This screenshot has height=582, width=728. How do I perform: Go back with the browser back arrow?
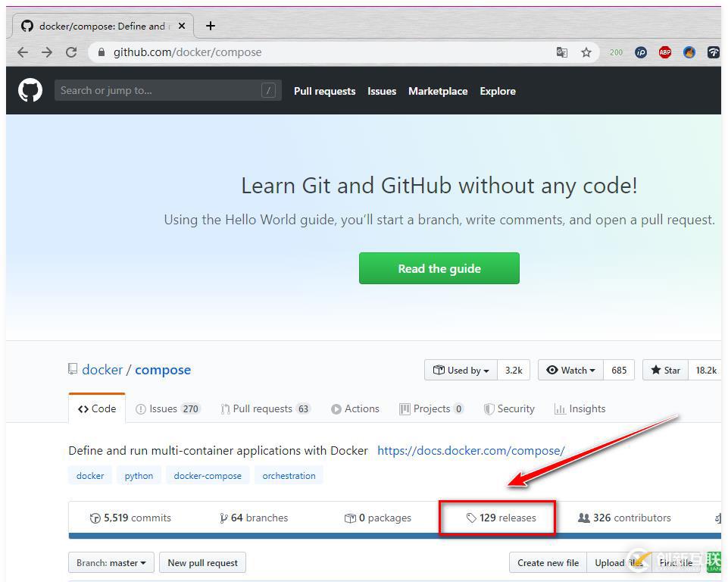pos(22,52)
